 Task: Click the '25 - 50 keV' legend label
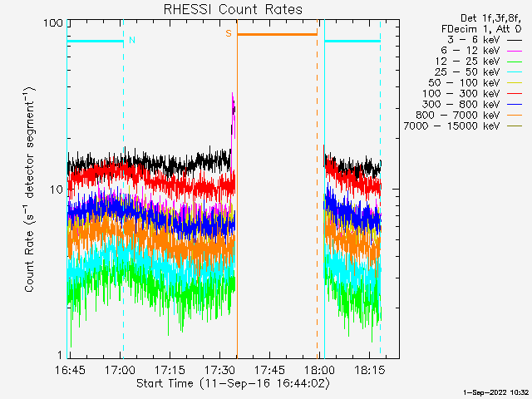point(467,72)
